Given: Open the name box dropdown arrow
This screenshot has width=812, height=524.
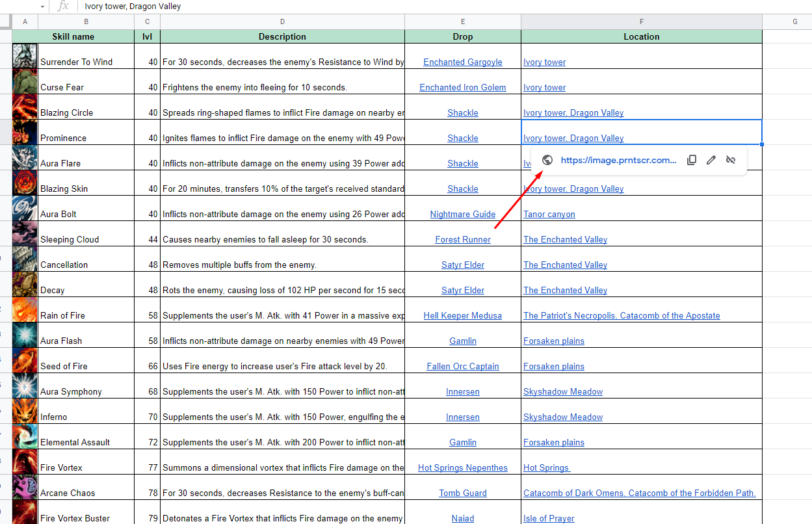Looking at the screenshot, I should 42,7.
